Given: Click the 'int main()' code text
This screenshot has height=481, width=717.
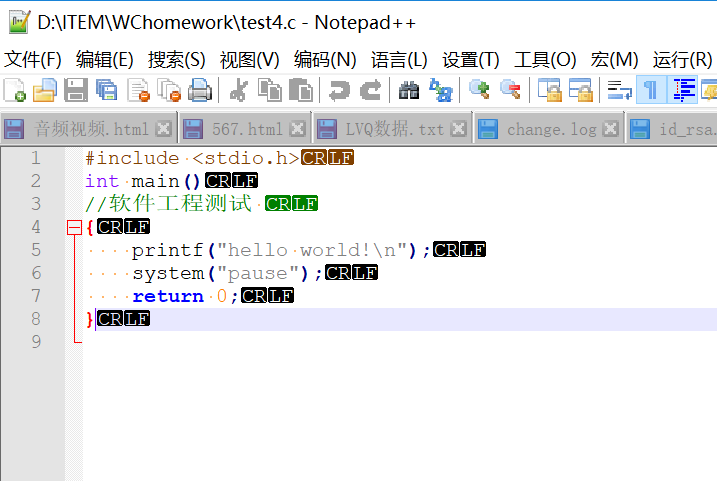Looking at the screenshot, I should [143, 181].
